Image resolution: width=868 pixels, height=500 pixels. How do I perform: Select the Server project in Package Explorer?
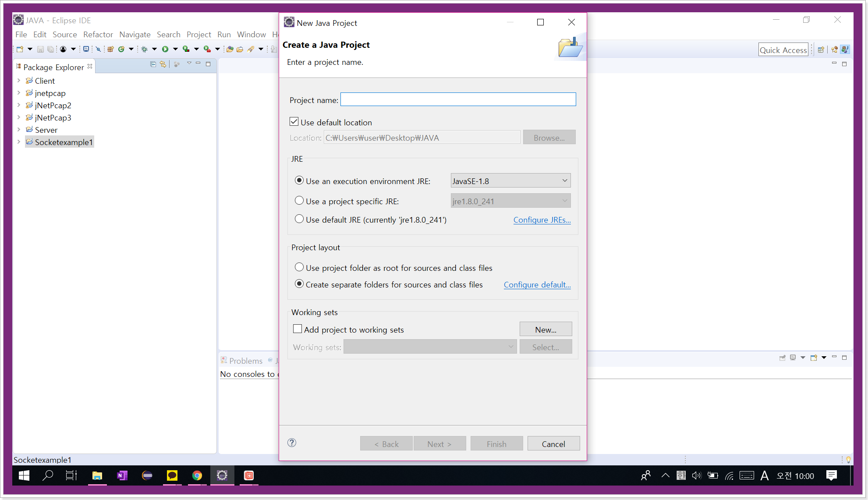tap(42, 130)
